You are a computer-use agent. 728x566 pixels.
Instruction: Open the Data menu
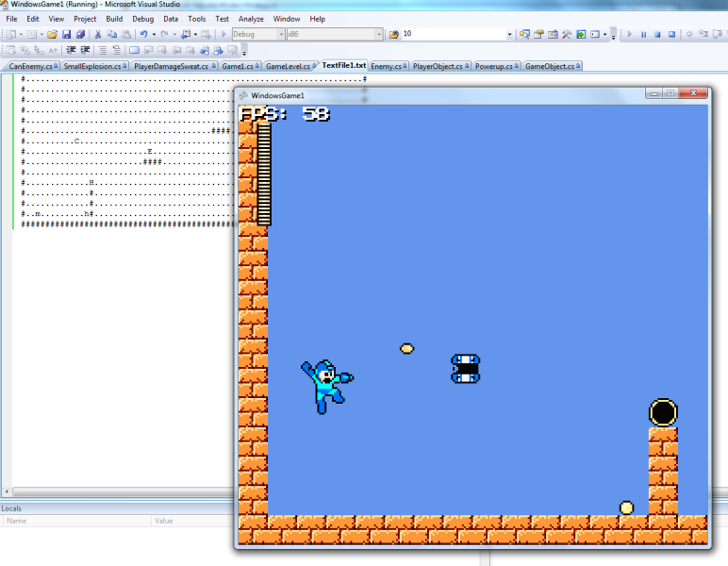171,19
